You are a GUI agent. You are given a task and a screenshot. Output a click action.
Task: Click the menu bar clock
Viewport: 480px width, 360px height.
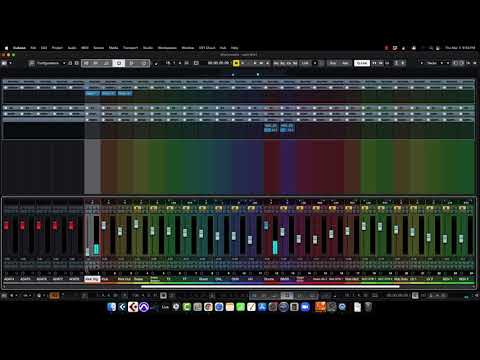pos(460,48)
